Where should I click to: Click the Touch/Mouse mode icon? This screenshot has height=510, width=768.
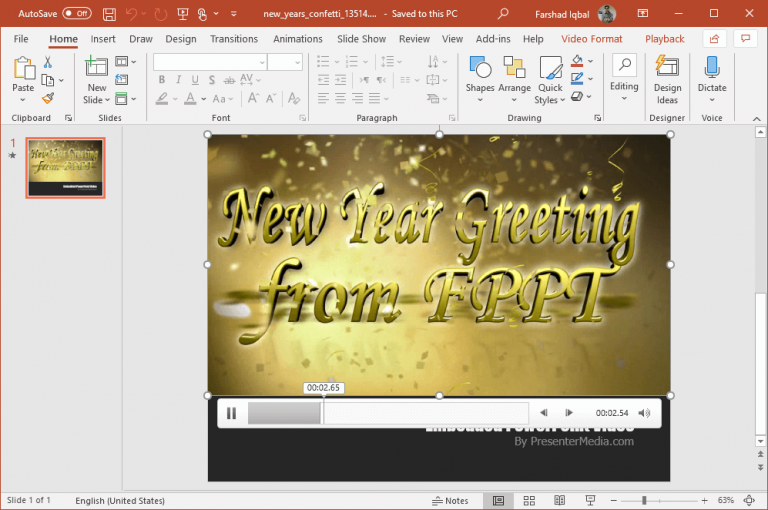[202, 14]
